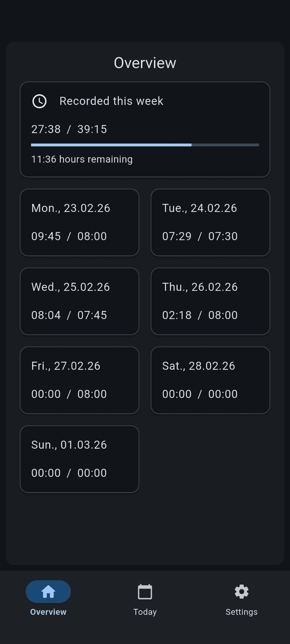
Task: Click the weekly progress bar
Action: pos(145,144)
